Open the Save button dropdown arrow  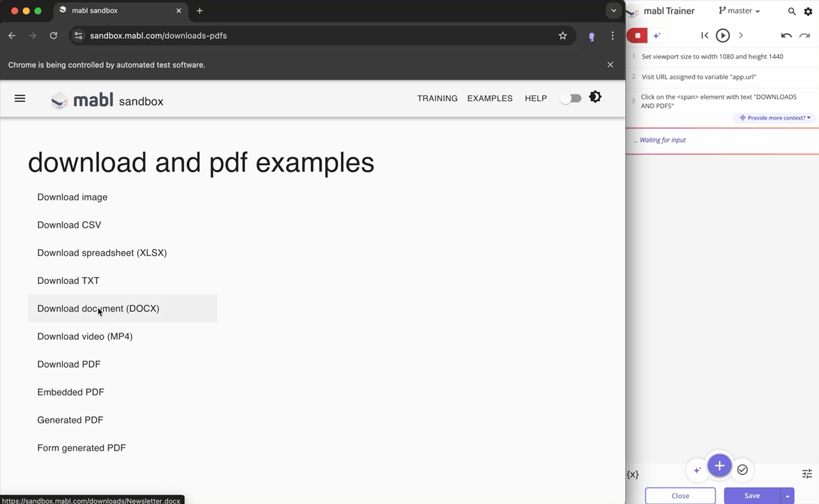788,495
